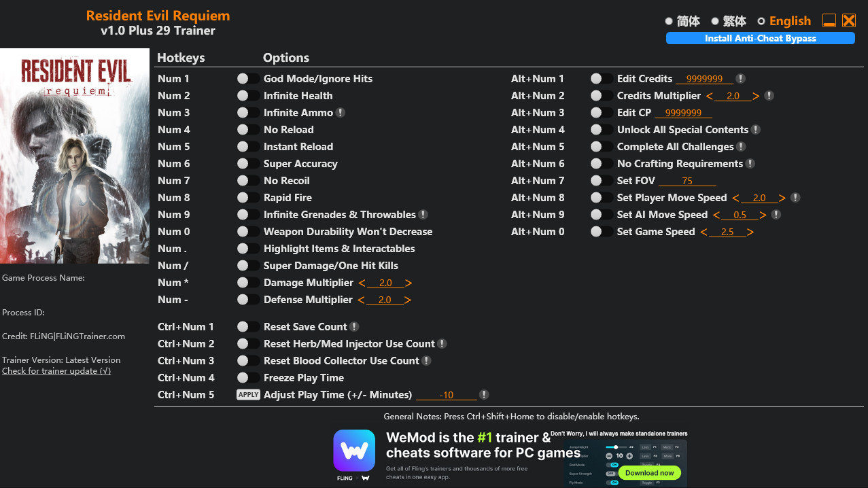Click the info icon next to Reset Save Count

[x=354, y=327]
